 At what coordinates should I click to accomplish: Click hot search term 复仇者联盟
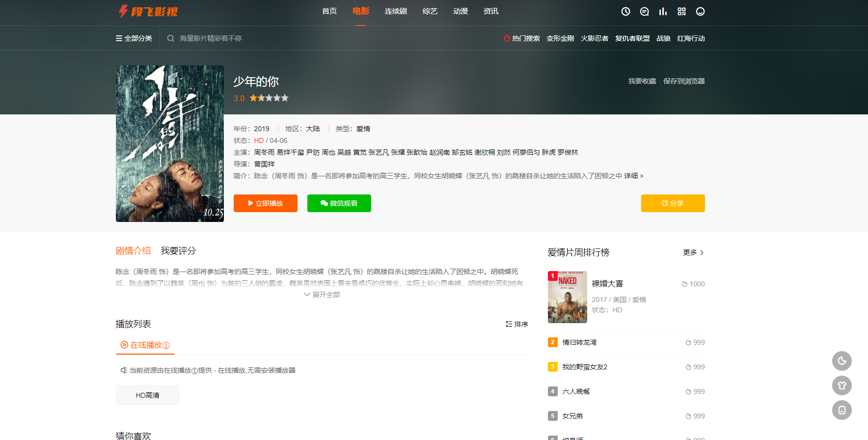(x=632, y=38)
